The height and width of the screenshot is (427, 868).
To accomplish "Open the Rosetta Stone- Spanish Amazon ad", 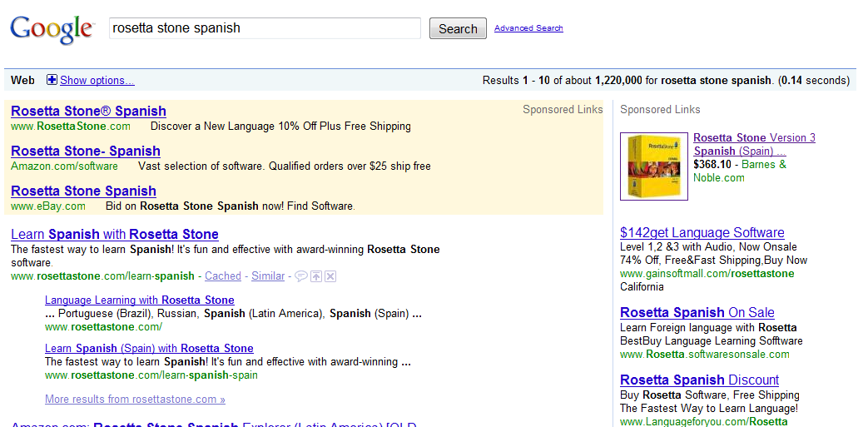I will coord(86,151).
